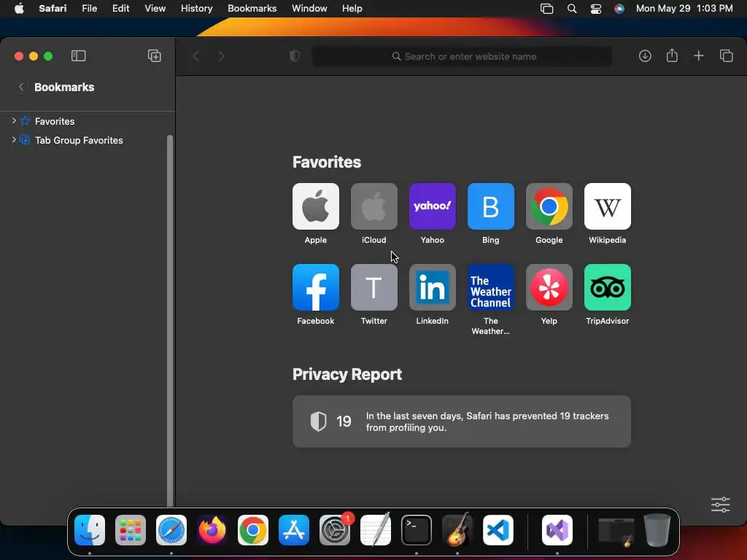Open the Window menu

[309, 9]
